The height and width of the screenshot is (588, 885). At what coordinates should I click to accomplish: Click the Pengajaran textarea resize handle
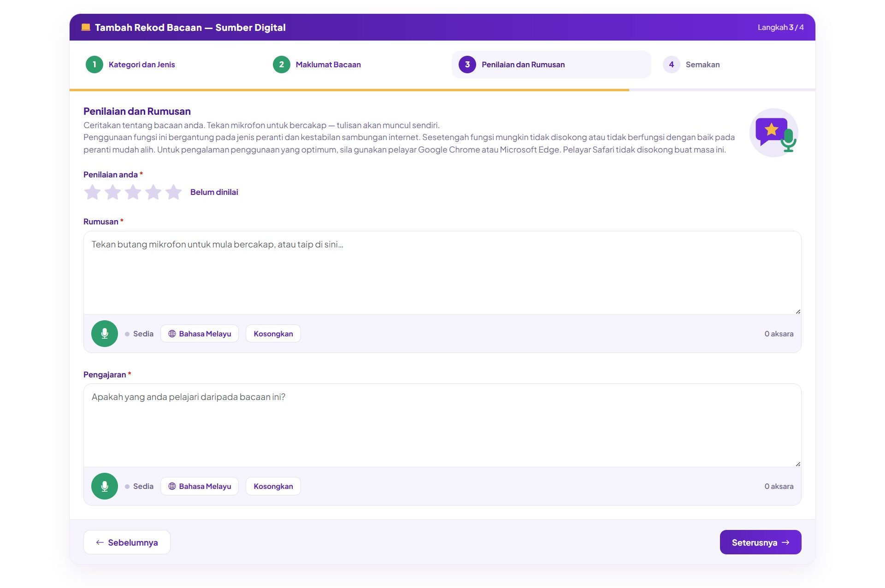pyautogui.click(x=798, y=464)
